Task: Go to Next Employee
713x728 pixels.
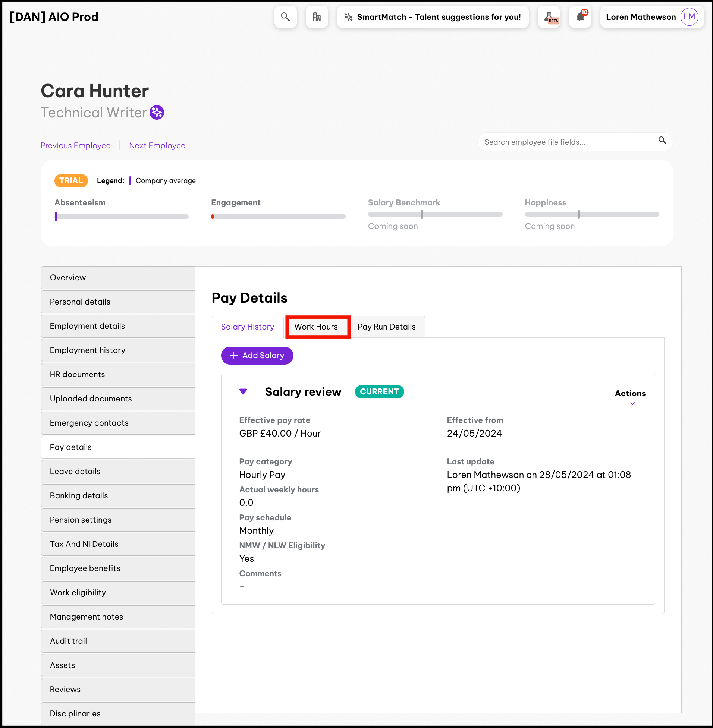Action: click(x=157, y=146)
